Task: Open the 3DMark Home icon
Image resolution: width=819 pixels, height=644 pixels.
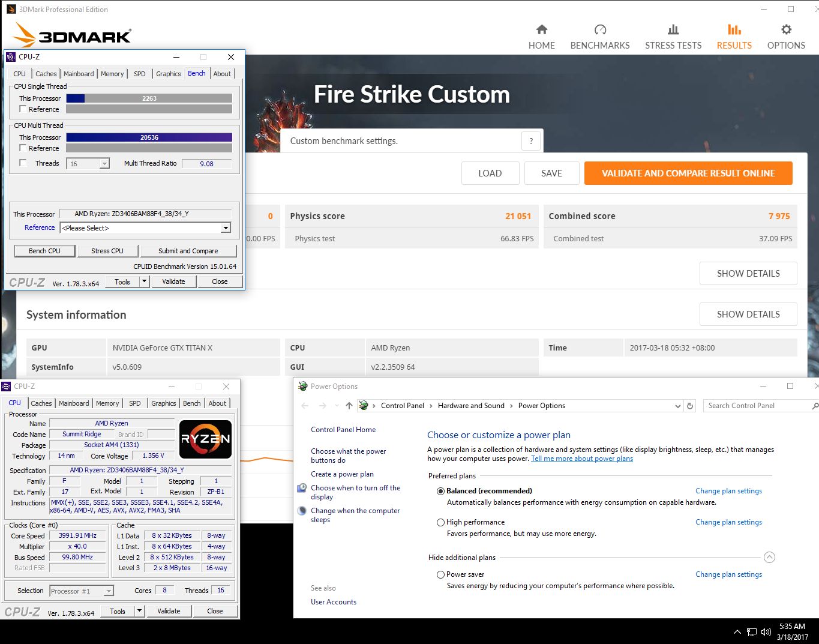Action: [x=541, y=30]
